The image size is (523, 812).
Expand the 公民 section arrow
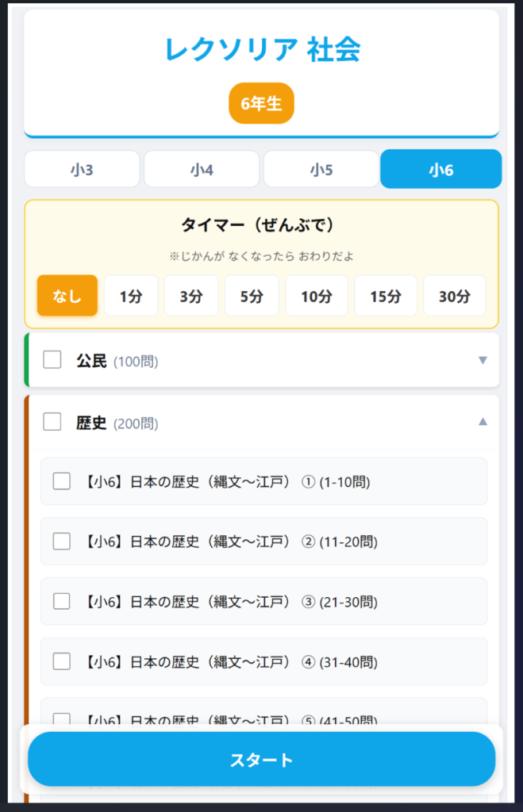[483, 361]
